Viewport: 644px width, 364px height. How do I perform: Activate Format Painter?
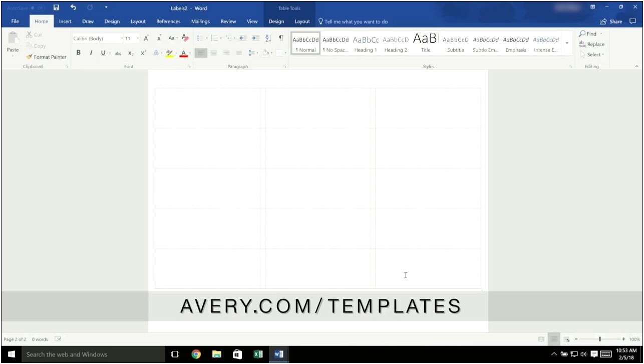46,57
